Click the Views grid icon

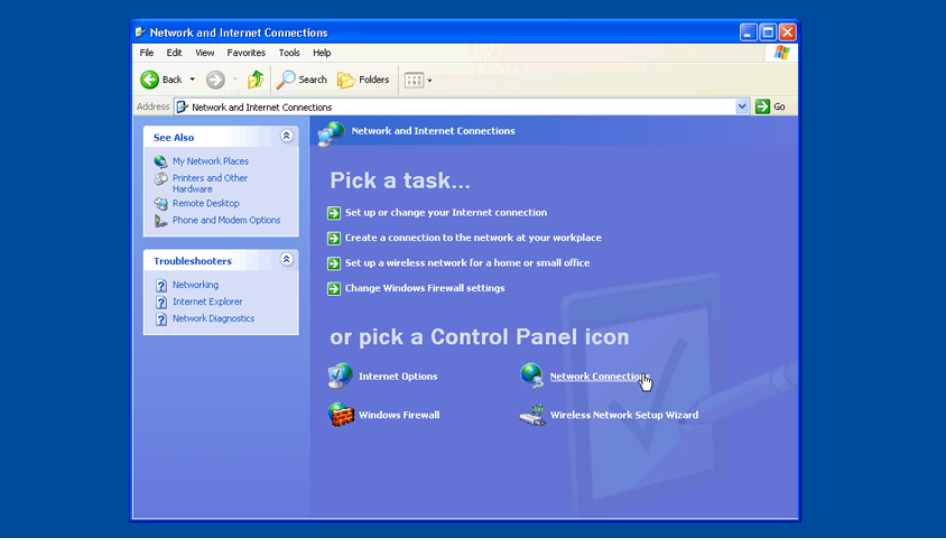click(x=414, y=80)
